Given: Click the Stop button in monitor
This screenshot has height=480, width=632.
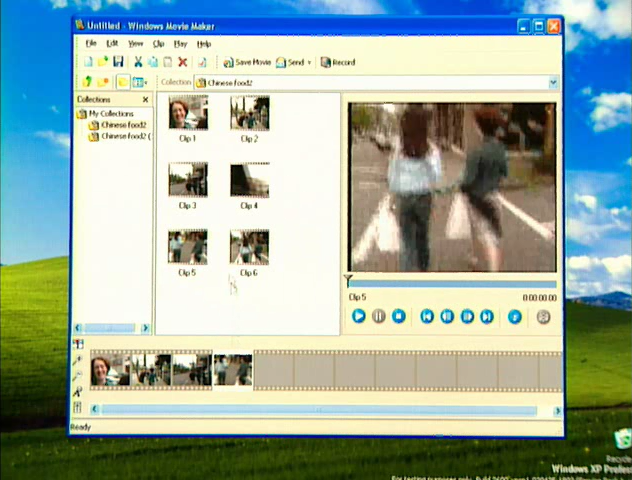Looking at the screenshot, I should pos(399,316).
